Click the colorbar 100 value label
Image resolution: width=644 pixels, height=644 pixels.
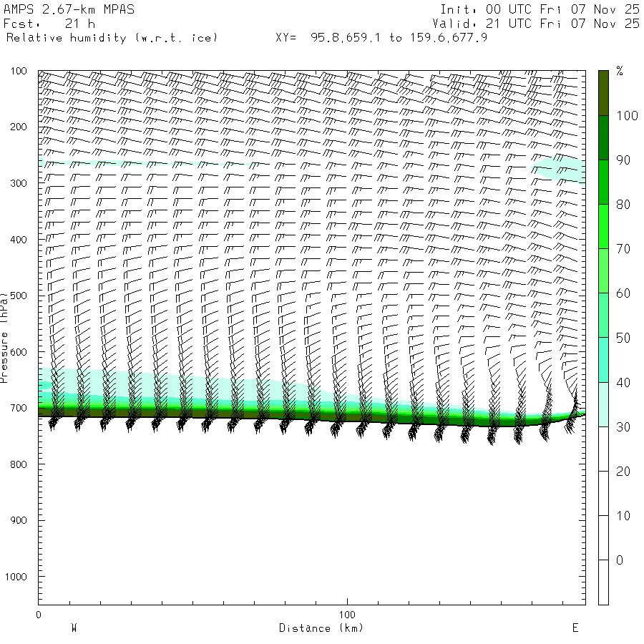point(627,116)
